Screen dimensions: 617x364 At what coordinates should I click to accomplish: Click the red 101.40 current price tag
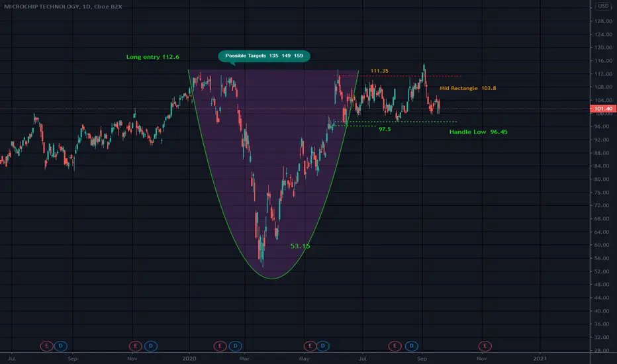[x=603, y=109]
